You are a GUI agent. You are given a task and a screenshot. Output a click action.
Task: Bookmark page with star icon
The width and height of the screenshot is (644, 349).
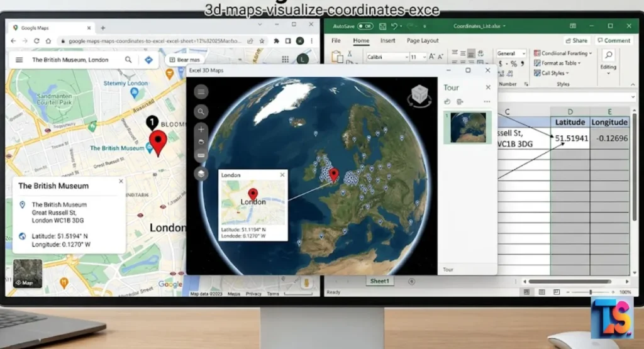point(262,41)
